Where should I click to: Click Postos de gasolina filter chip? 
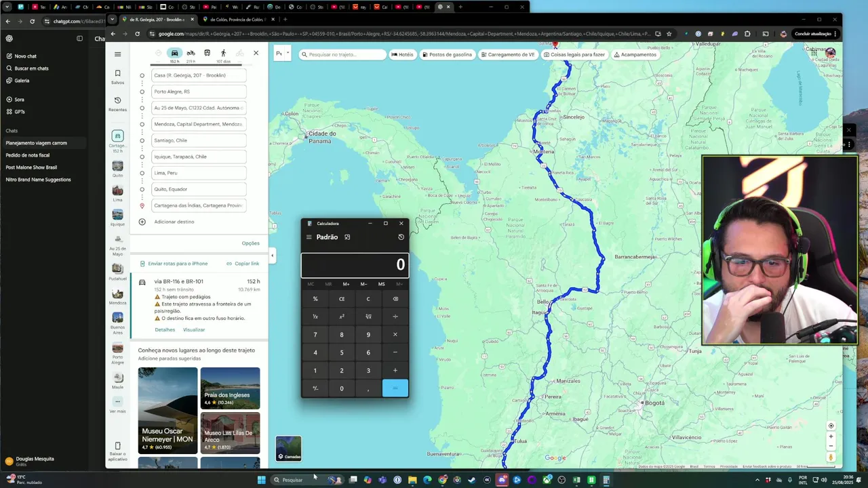pos(447,54)
